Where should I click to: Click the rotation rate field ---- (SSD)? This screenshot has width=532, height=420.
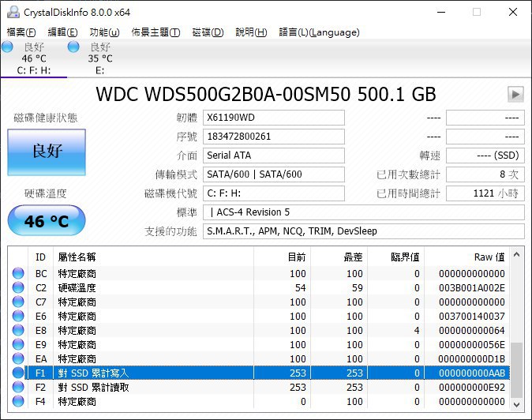(x=485, y=156)
